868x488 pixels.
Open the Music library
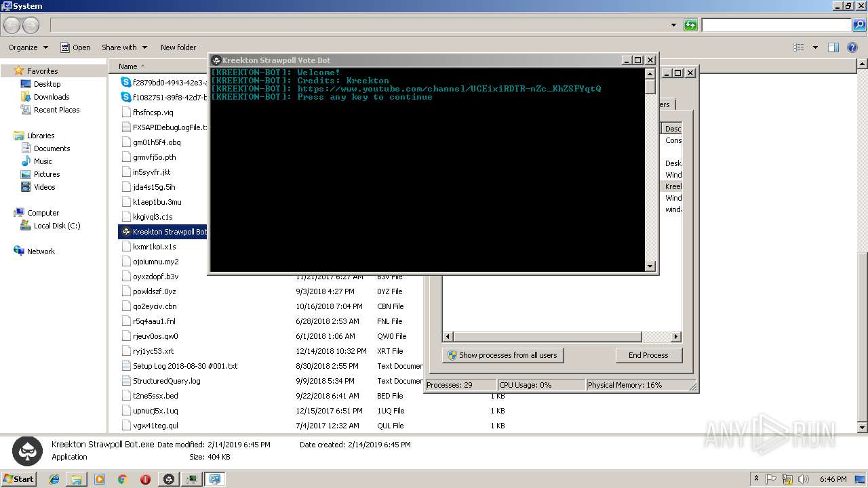42,161
